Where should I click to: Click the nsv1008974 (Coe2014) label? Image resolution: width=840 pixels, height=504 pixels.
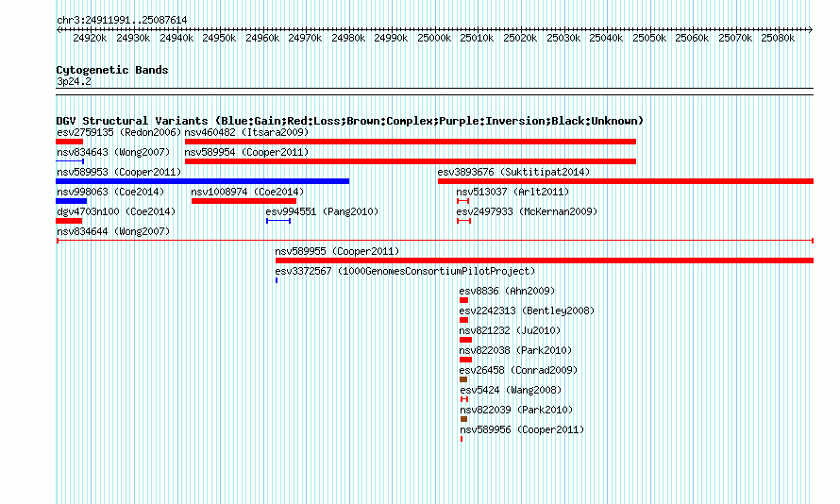pyautogui.click(x=247, y=192)
